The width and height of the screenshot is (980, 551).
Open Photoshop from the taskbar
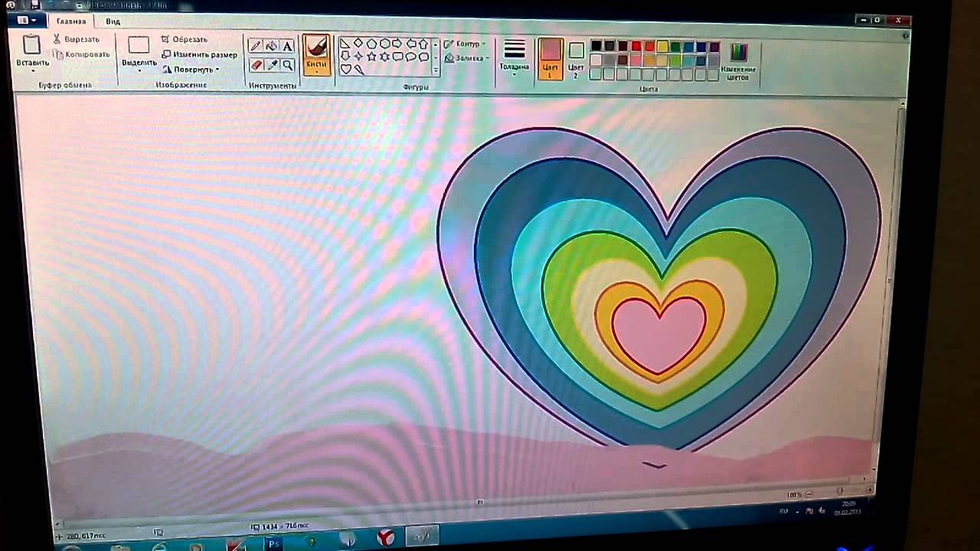point(273,544)
